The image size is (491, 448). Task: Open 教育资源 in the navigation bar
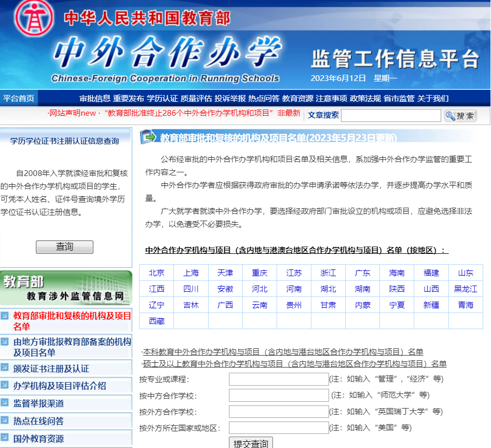298,98
